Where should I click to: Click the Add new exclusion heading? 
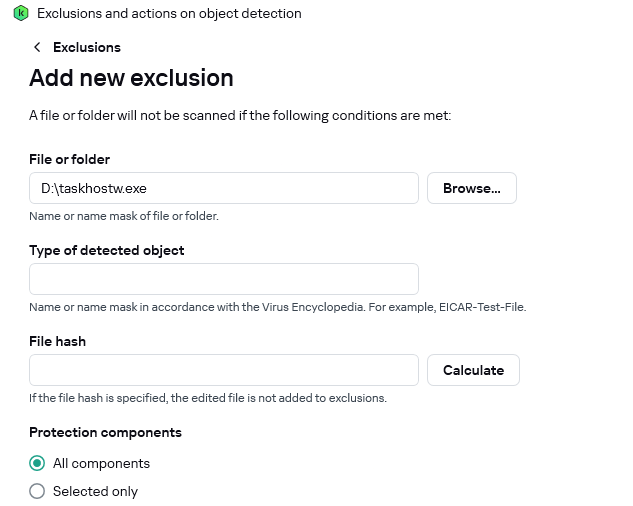tap(131, 78)
